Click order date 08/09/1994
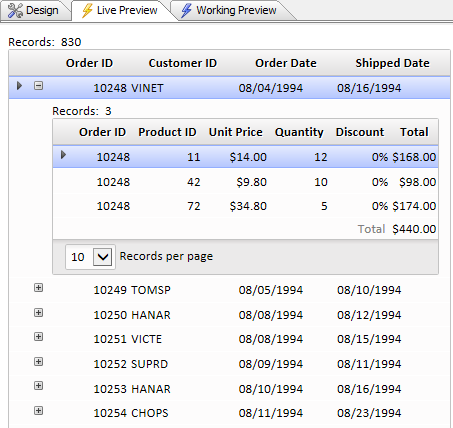 click(271, 364)
